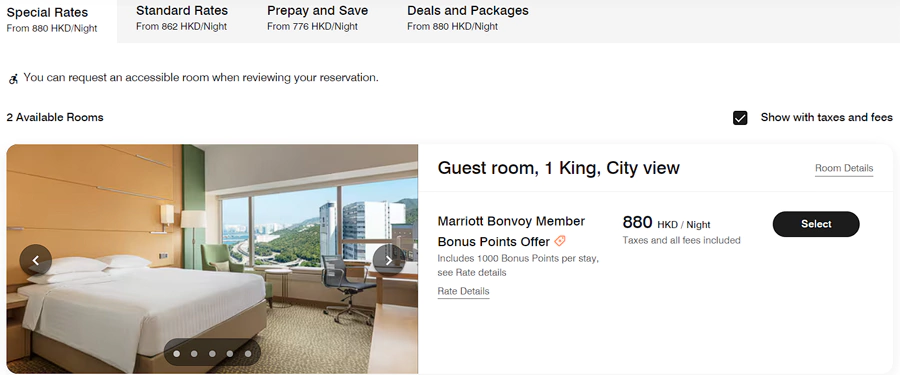Screen dimensions: 900x375
Task: Uncheck Show with taxes and fees
Action: 740,118
